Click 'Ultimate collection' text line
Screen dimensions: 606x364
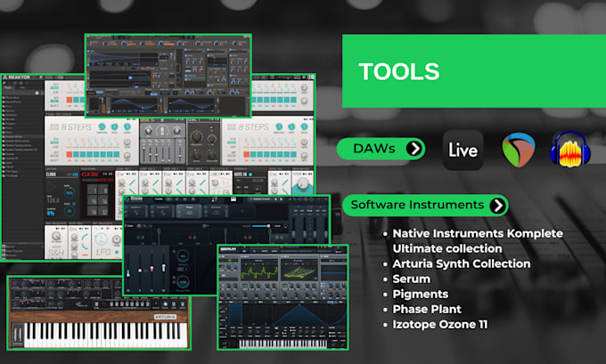(x=447, y=248)
